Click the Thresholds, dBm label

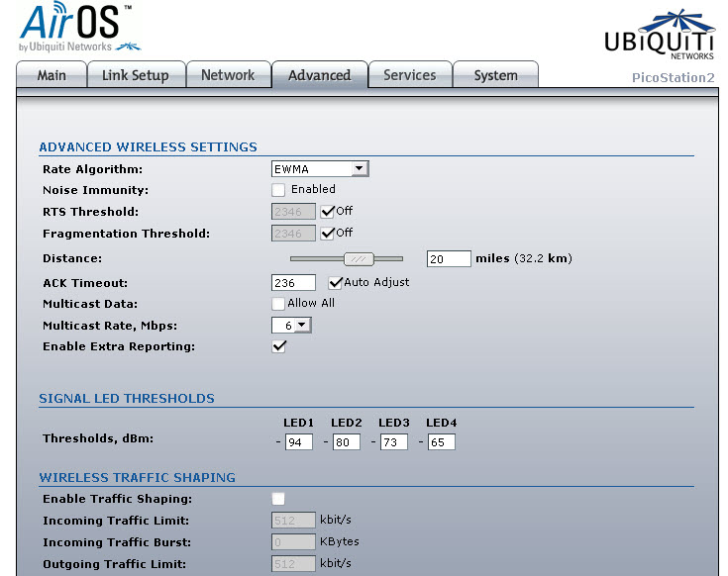point(98,438)
